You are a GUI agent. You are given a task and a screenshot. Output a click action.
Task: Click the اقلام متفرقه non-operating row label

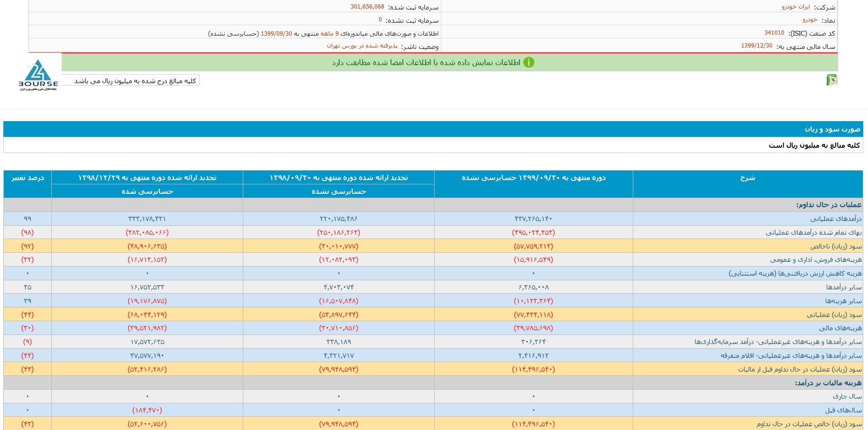(x=791, y=355)
